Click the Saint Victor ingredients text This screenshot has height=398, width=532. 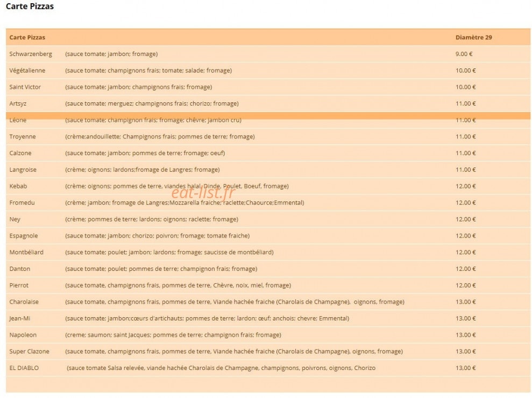tap(138, 87)
